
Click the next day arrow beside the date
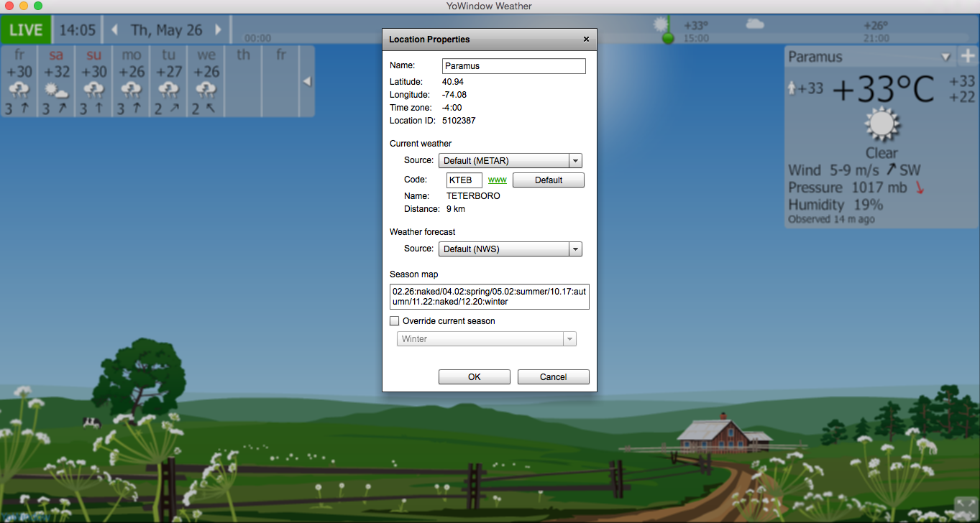(219, 30)
